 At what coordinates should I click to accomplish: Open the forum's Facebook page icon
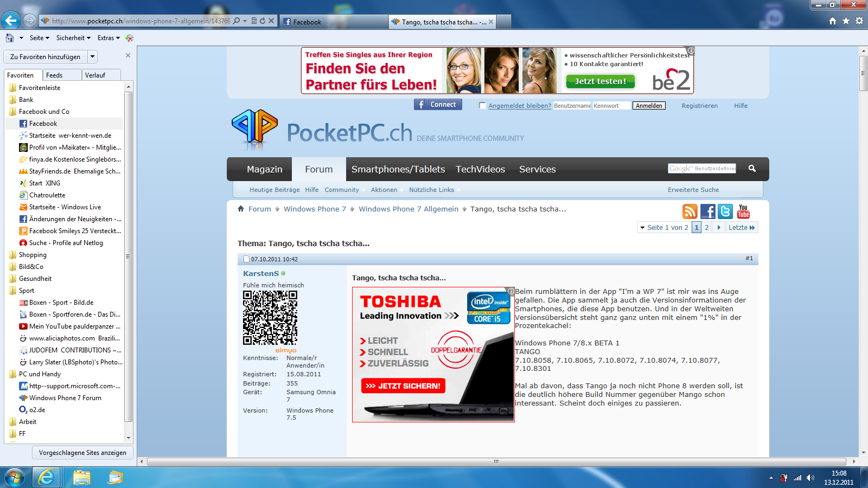[707, 211]
